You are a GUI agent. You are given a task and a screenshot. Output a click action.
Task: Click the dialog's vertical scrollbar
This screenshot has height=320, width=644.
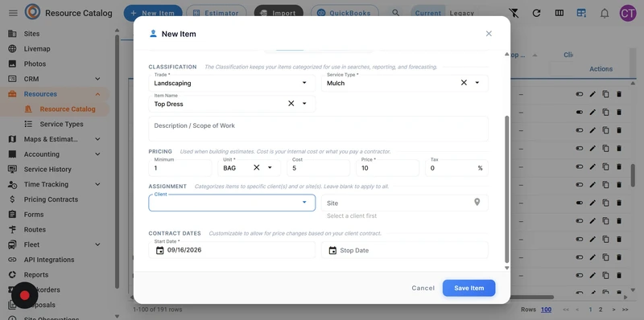tap(507, 189)
